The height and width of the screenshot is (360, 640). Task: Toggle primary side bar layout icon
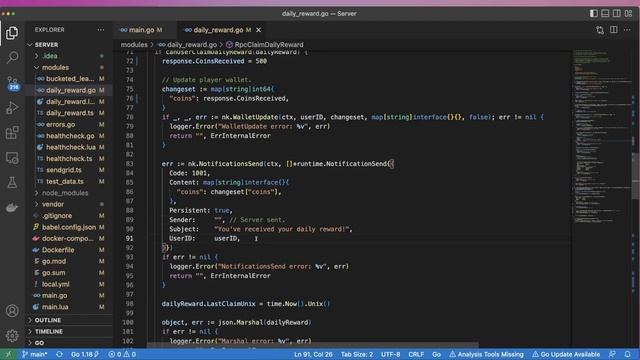pos(593,13)
